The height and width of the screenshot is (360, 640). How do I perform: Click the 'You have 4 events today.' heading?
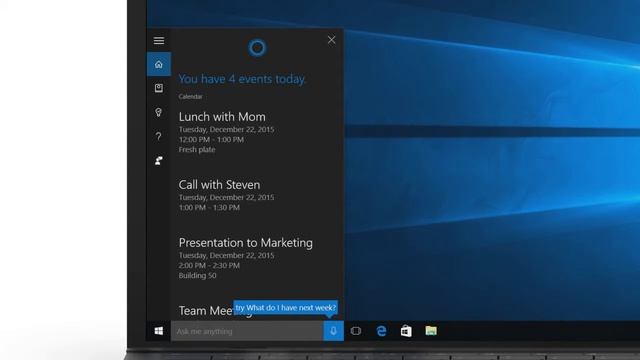coord(242,79)
